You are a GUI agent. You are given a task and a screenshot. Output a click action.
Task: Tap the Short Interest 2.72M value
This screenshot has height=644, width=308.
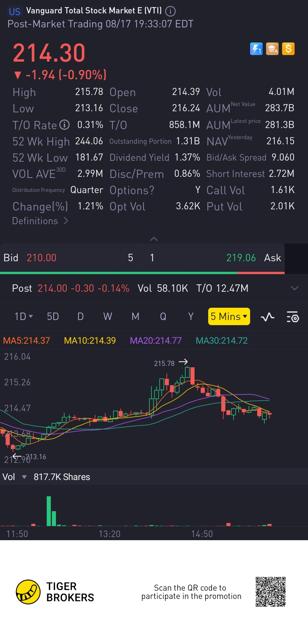281,173
